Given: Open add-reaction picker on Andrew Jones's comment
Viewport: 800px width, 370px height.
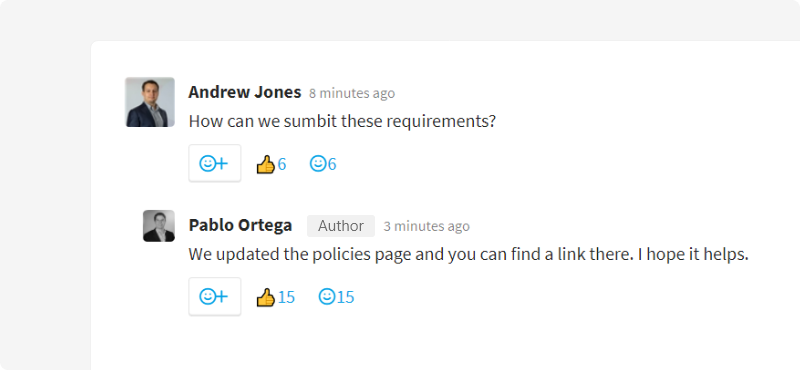Looking at the screenshot, I should (x=215, y=163).
